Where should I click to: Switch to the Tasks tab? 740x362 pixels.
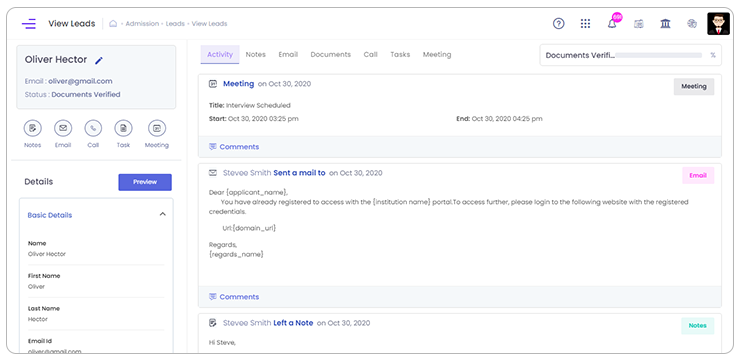pyautogui.click(x=400, y=54)
